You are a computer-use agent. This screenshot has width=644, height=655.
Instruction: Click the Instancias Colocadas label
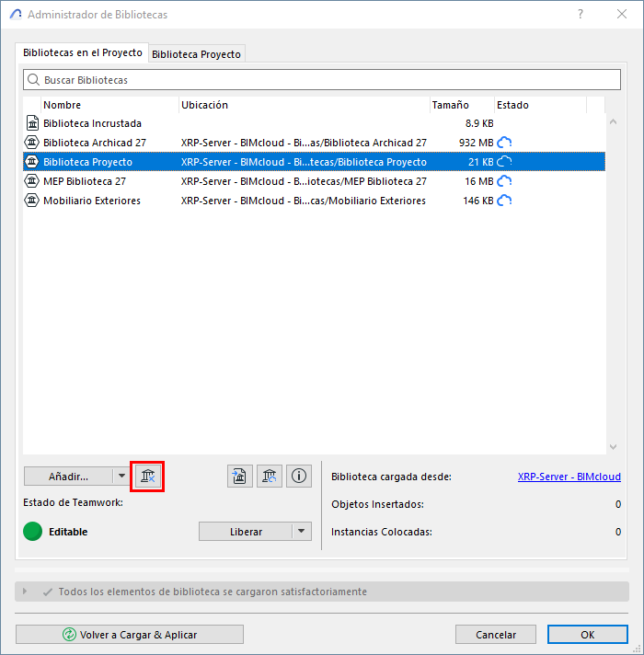(x=382, y=532)
